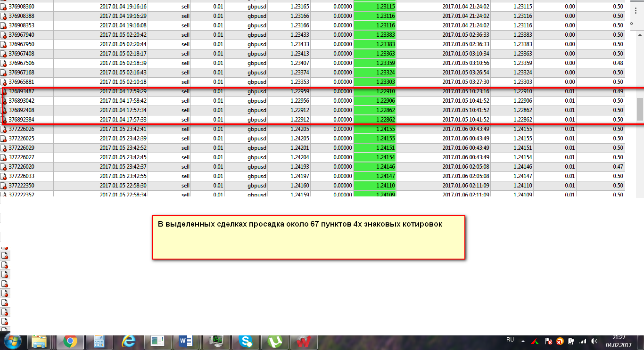Click open time 2017.01.04 19:16:16
Screen dimensions: 644x350
124,7
